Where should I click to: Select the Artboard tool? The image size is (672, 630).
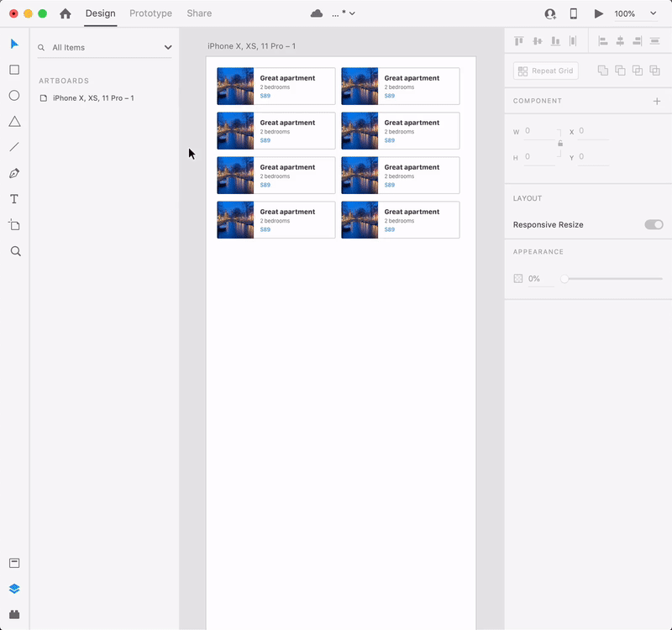click(x=14, y=225)
